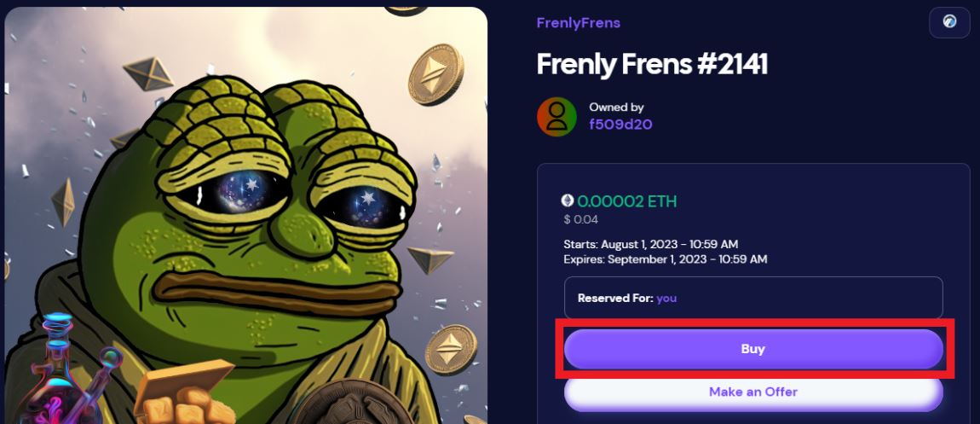The image size is (980, 424).
Task: Click the listing expiry date line
Action: pos(665,258)
